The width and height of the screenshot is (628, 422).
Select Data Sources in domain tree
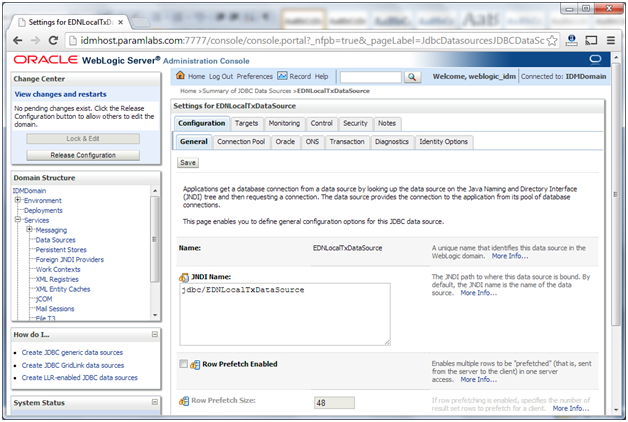(x=55, y=240)
